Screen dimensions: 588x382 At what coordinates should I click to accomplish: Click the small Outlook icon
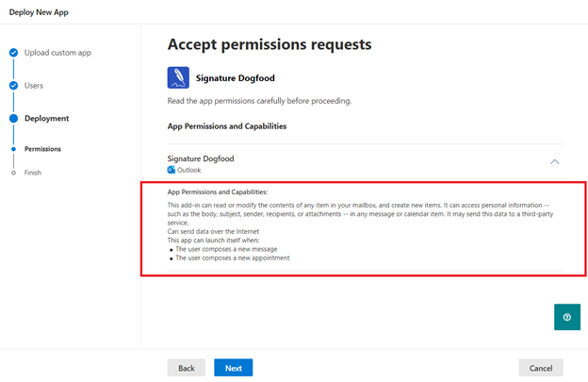pyautogui.click(x=171, y=170)
